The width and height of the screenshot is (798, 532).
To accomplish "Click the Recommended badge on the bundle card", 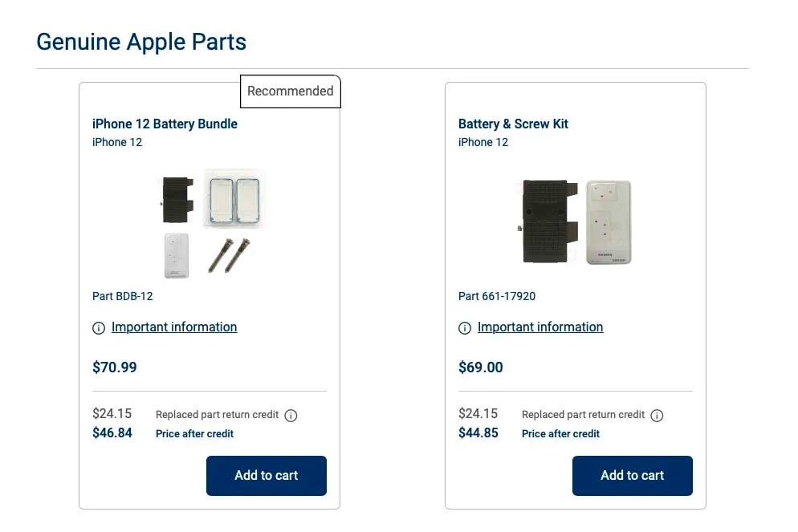I will pos(291,91).
